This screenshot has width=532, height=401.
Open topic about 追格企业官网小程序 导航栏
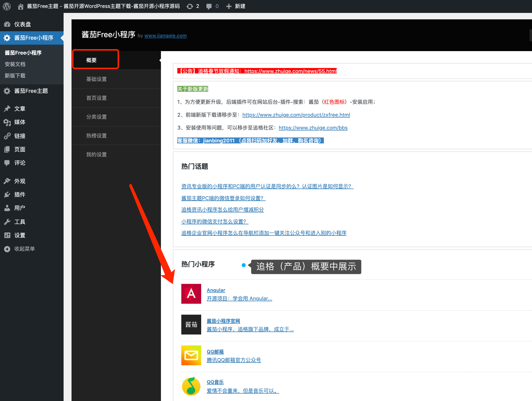[x=264, y=233]
